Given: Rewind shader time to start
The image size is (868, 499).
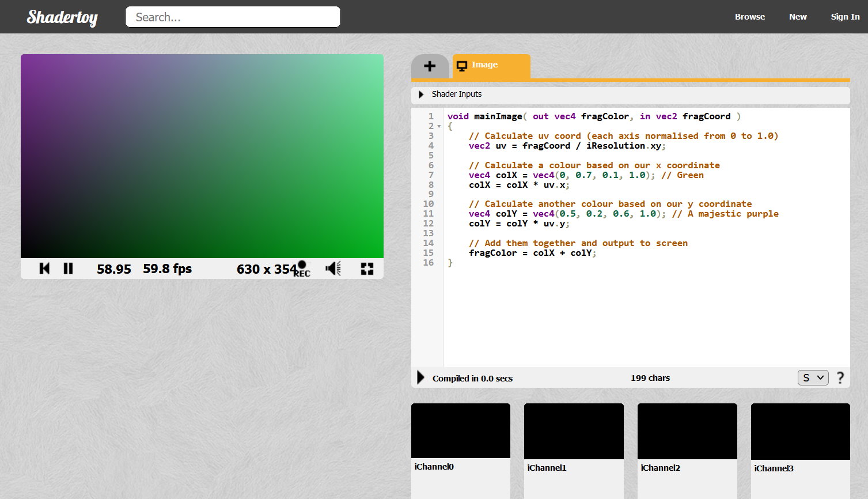Looking at the screenshot, I should point(44,269).
